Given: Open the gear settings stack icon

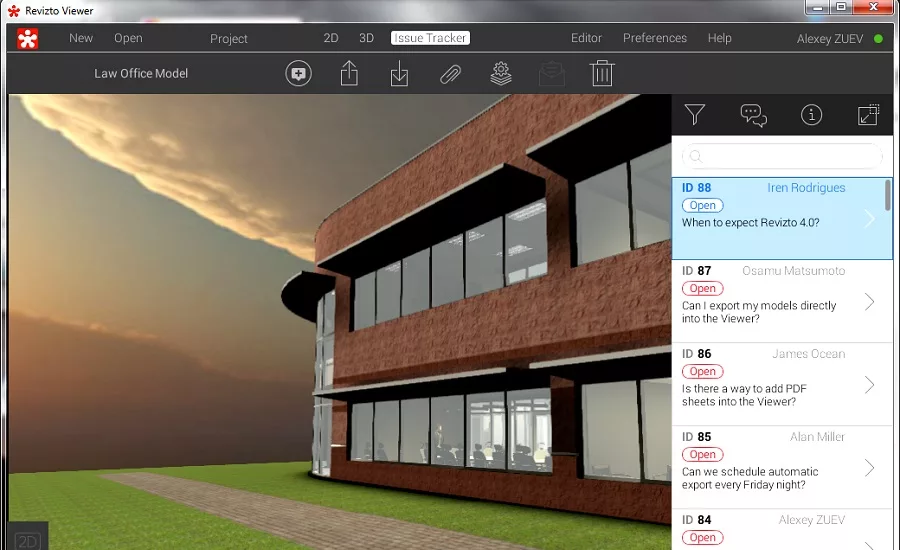Looking at the screenshot, I should [501, 73].
